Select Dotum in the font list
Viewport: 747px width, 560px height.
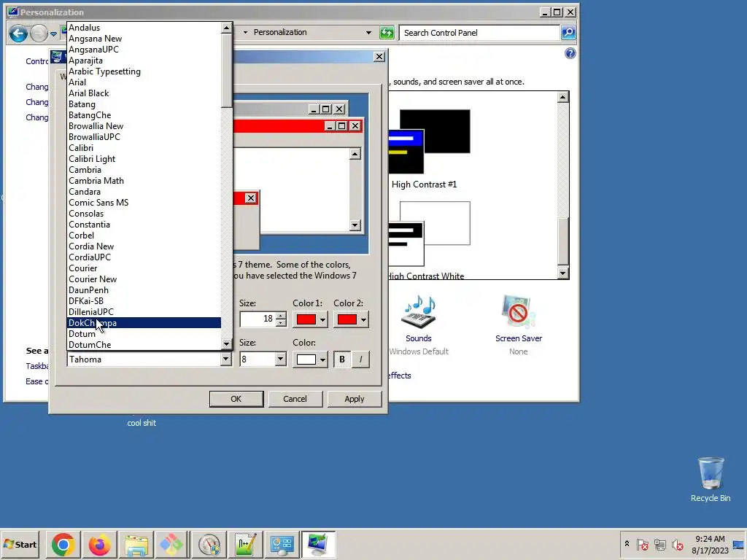(144, 334)
